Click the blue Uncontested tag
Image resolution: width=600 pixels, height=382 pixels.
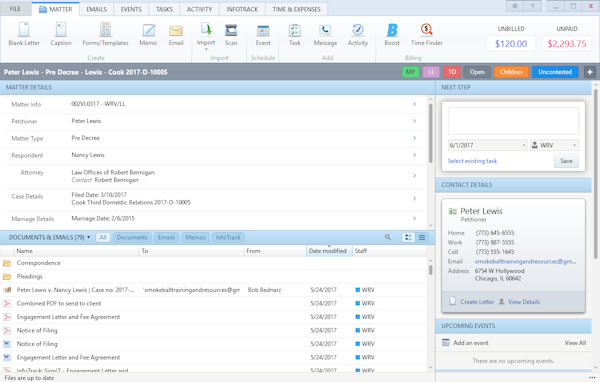555,72
